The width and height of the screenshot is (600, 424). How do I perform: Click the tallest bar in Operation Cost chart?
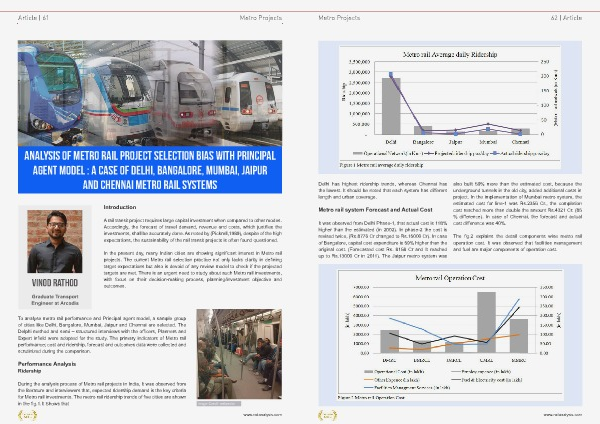pyautogui.click(x=486, y=322)
